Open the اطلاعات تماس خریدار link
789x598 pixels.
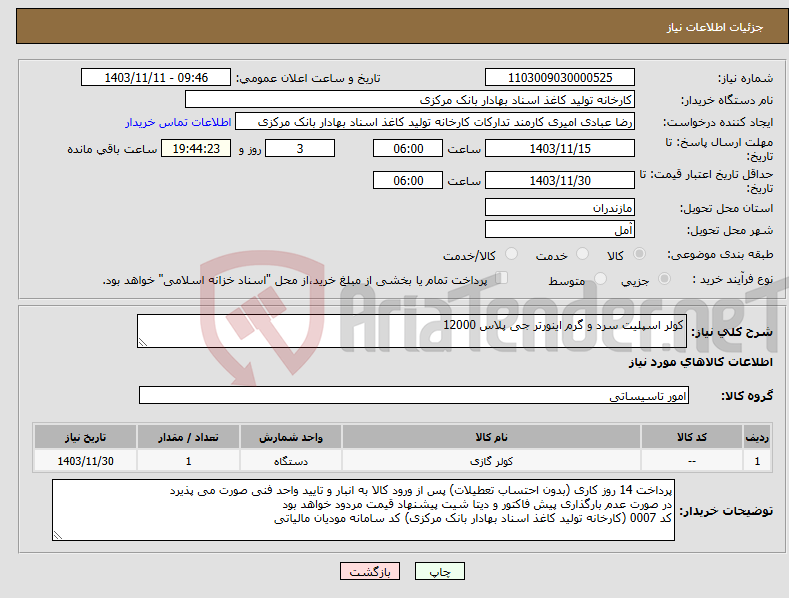178,122
